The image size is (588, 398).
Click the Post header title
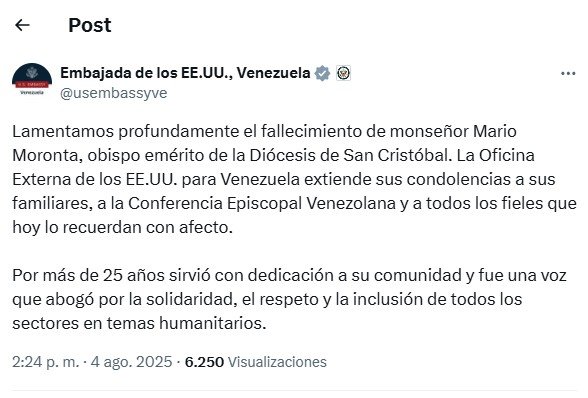90,26
